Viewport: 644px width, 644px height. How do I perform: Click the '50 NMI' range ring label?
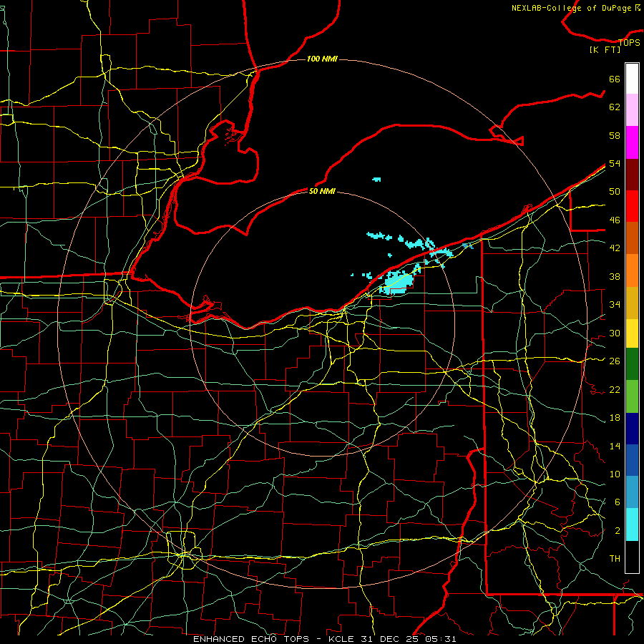[x=322, y=191]
